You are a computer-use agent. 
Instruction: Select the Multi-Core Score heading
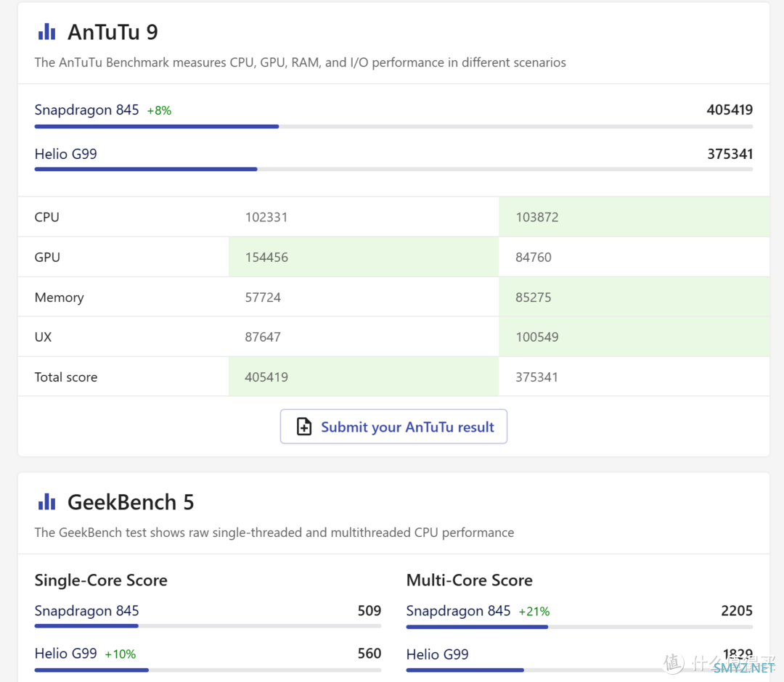tap(470, 580)
